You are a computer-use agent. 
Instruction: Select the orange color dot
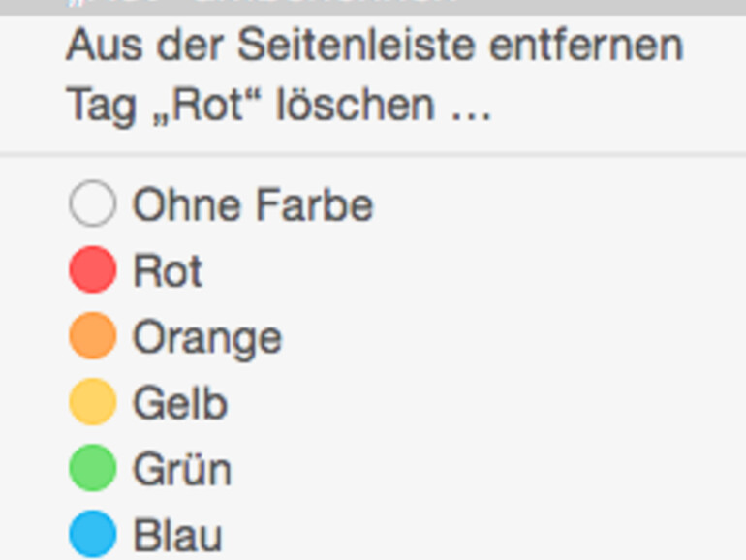(x=93, y=336)
